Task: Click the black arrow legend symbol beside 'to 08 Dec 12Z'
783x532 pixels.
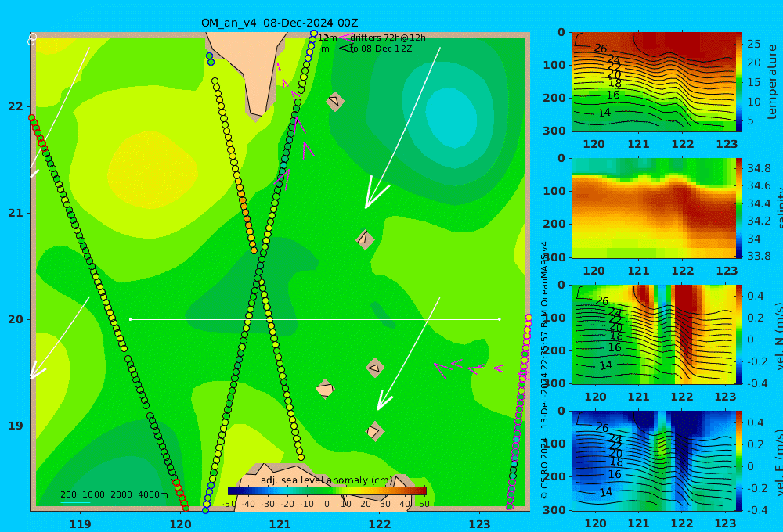Action: 345,49
